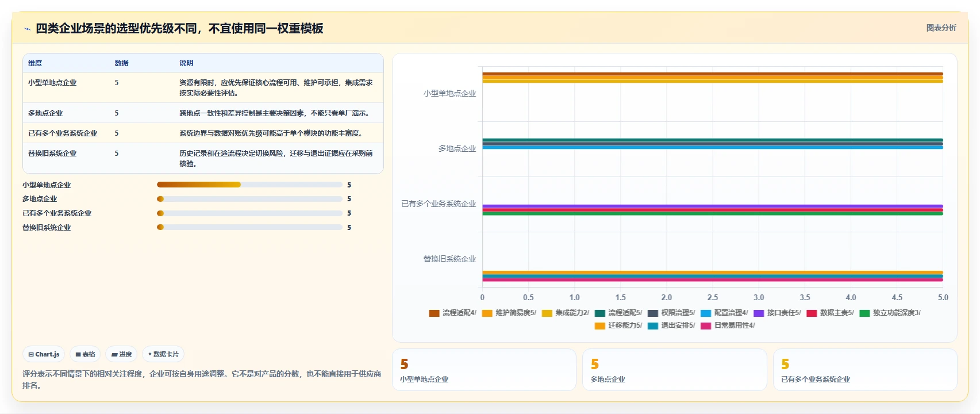Image resolution: width=980 pixels, height=414 pixels.
Task: Click the page title 四类企业场景的选型优先级不同
Action: click(179, 28)
